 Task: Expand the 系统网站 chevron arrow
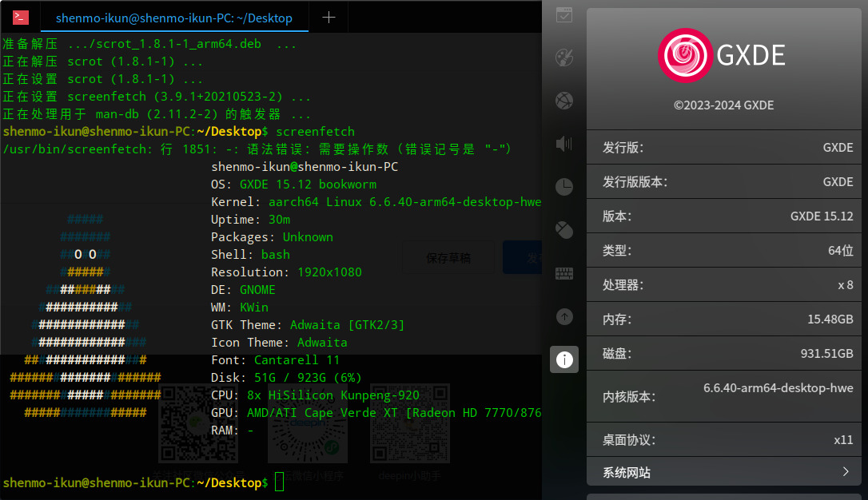tap(846, 472)
